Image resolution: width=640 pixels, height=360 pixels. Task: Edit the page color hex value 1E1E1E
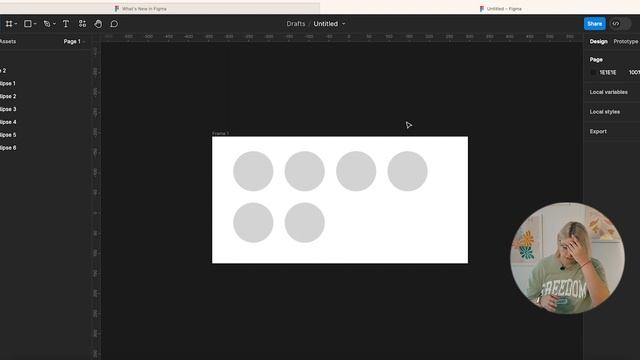click(608, 72)
